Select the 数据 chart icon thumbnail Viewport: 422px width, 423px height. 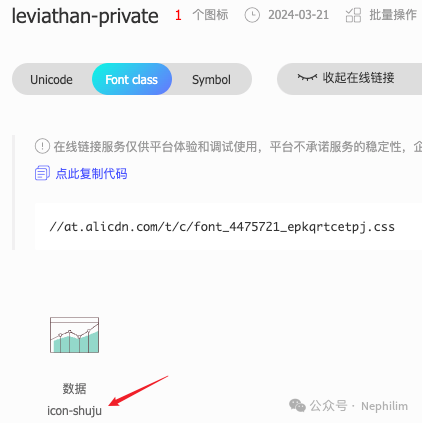click(74, 335)
